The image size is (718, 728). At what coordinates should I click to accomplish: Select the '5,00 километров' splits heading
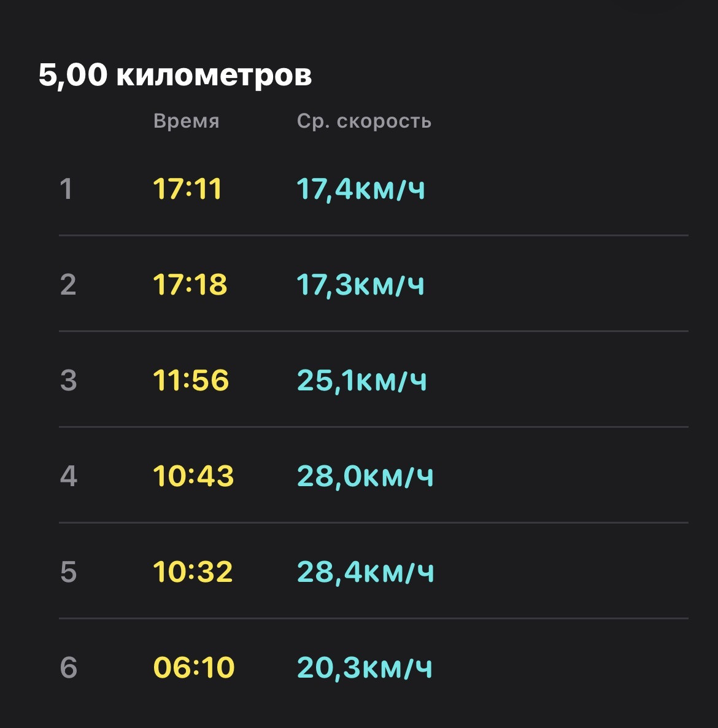point(175,75)
